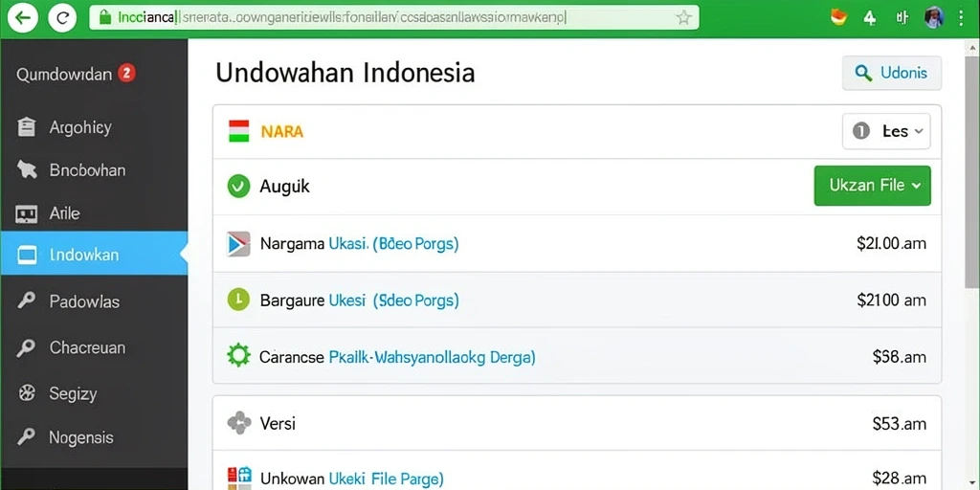
Task: Expand the Ukzan File dropdown button
Action: (x=873, y=186)
